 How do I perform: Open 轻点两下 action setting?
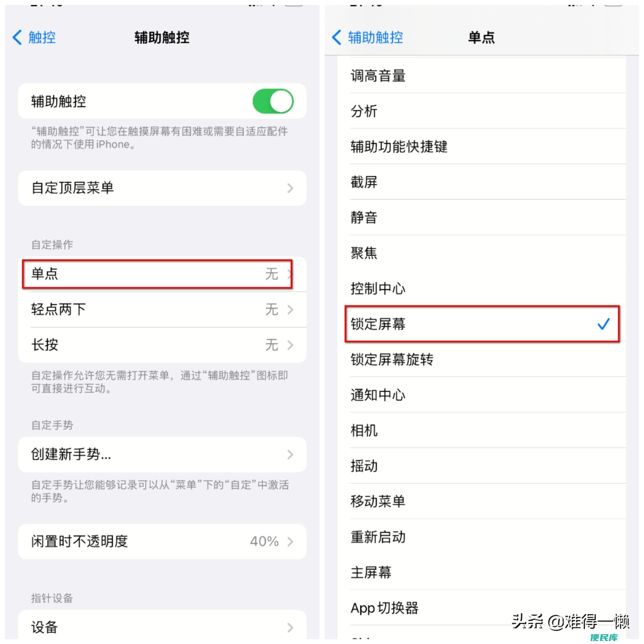[162, 310]
